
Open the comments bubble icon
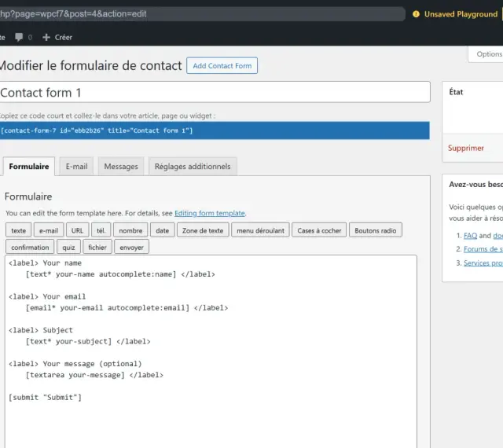[19, 37]
